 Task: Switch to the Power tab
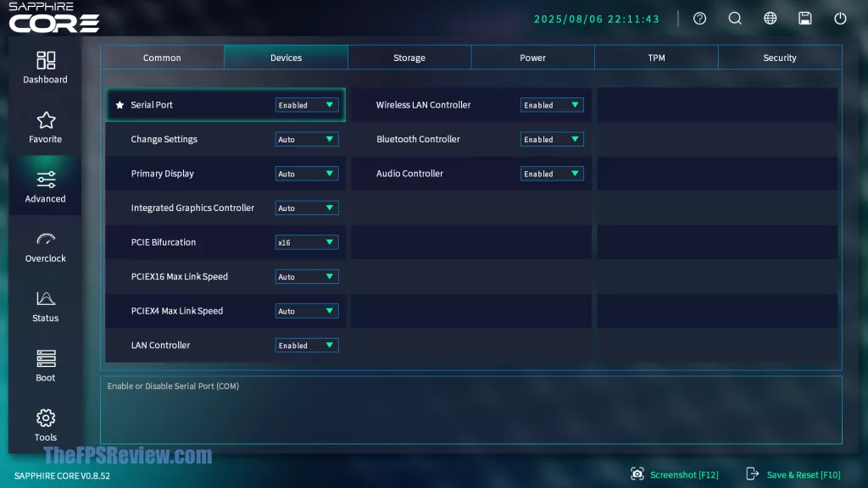pos(533,58)
